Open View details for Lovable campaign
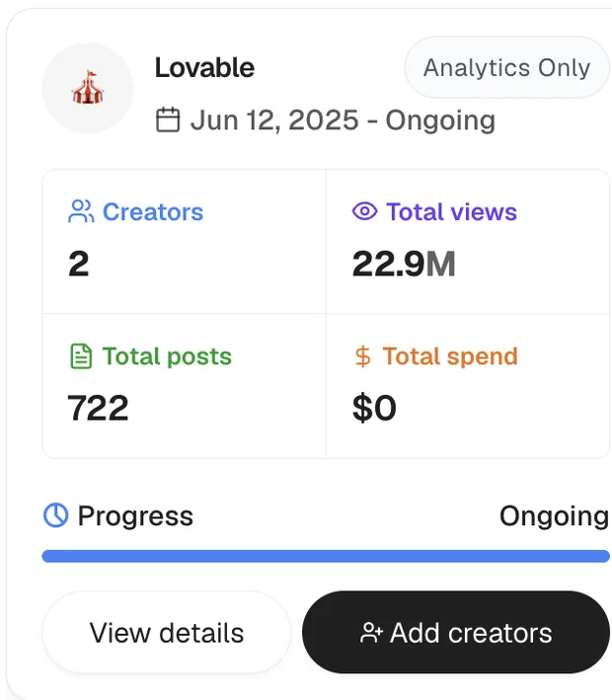This screenshot has width=612, height=700. (x=167, y=633)
